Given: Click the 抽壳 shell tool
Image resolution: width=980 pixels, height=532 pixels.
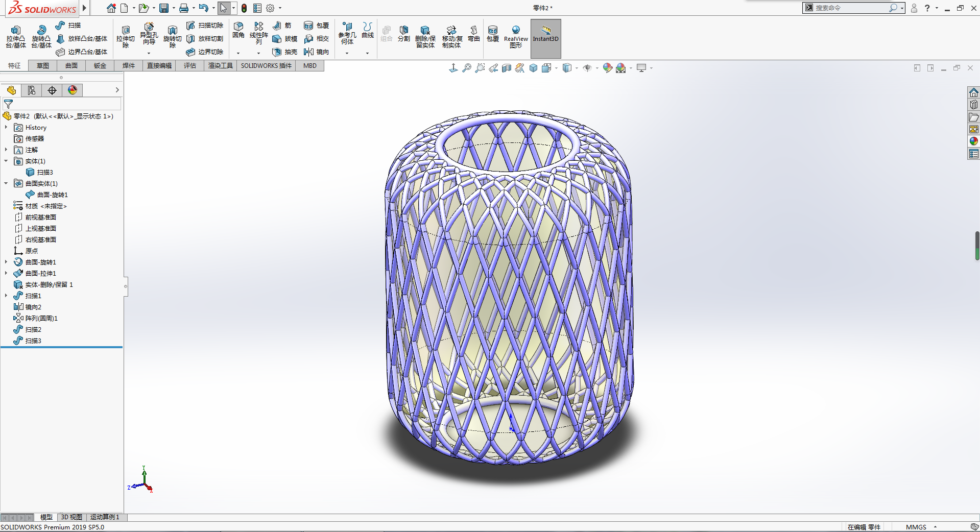Looking at the screenshot, I should 285,52.
